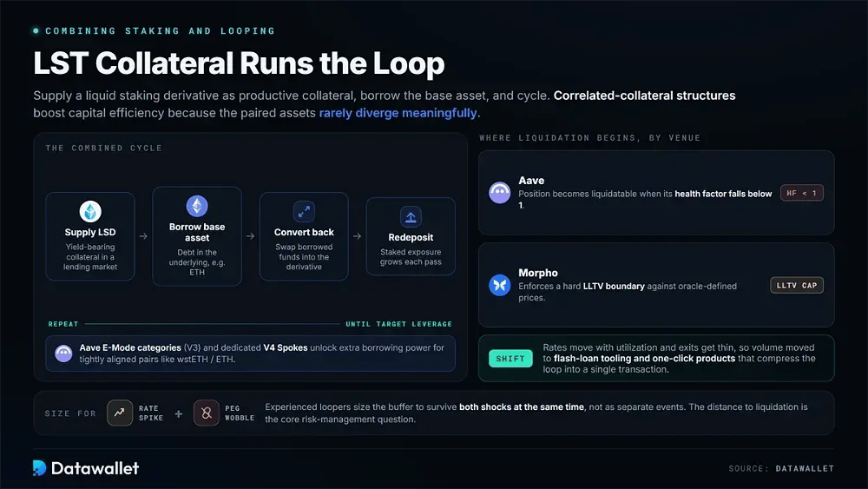This screenshot has height=489, width=868.
Task: Click 'UNTIL TARGET LEVERAGE' label
Action: pyautogui.click(x=399, y=324)
